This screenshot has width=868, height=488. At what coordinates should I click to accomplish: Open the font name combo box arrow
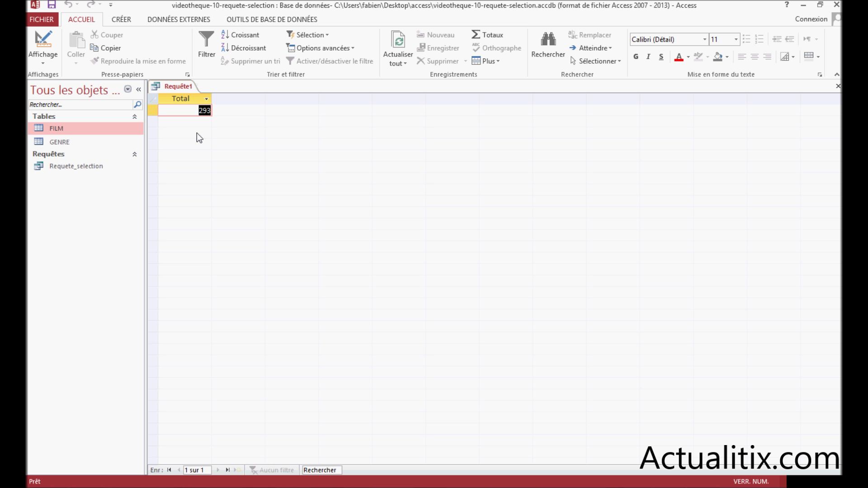(x=704, y=39)
